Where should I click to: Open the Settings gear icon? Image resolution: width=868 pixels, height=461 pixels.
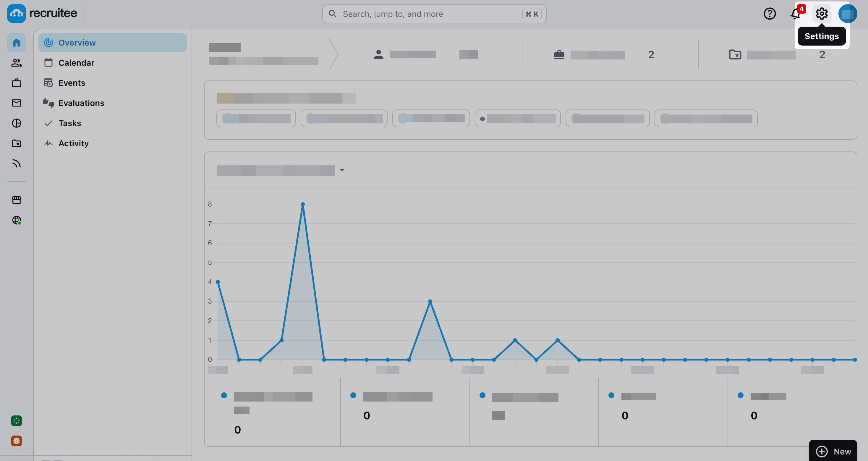822,14
